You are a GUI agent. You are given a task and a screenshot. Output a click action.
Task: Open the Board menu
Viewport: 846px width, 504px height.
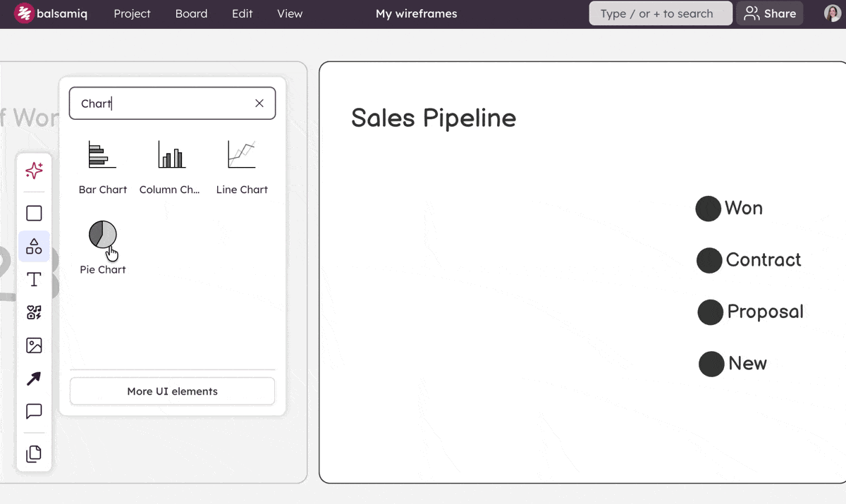[x=191, y=13]
